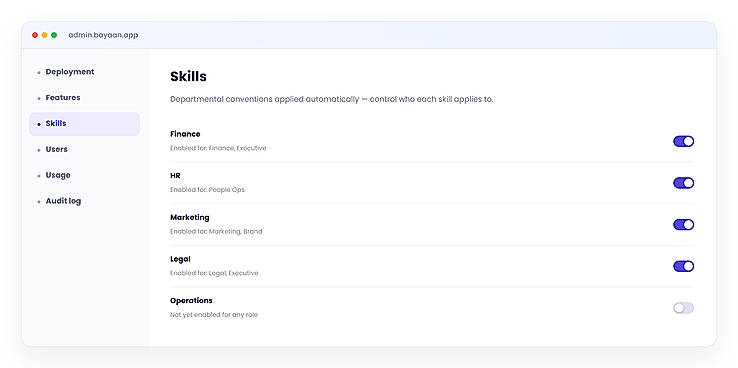Image resolution: width=738 pixels, height=368 pixels.
Task: Select the Marketing skill name
Action: tap(190, 217)
